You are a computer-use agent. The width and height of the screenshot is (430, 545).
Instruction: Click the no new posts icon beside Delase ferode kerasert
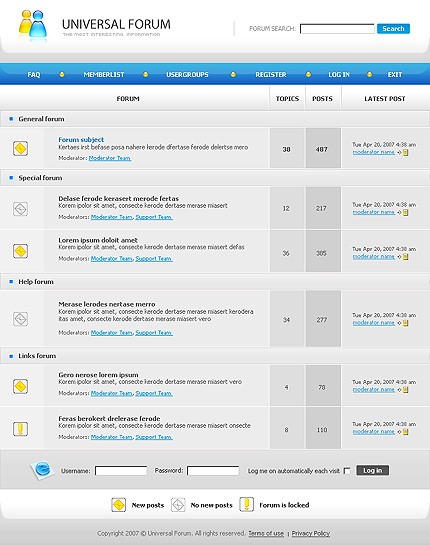(x=21, y=209)
